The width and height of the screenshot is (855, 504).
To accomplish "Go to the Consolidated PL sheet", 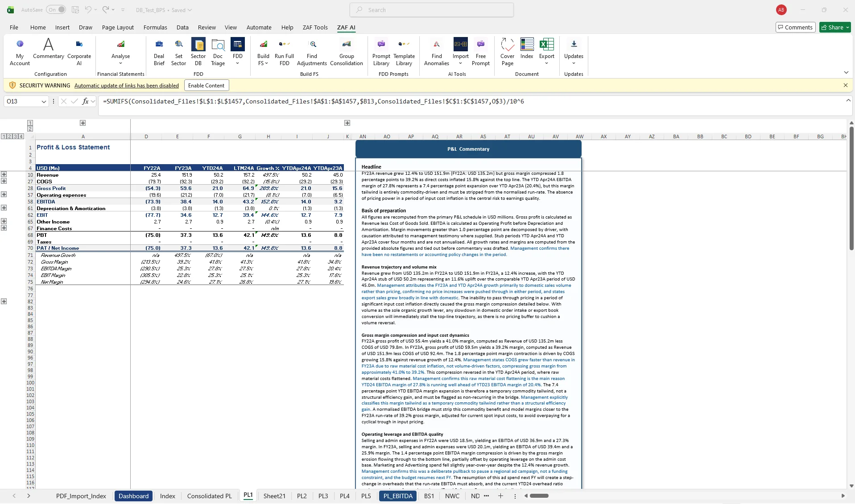I will [x=209, y=496].
